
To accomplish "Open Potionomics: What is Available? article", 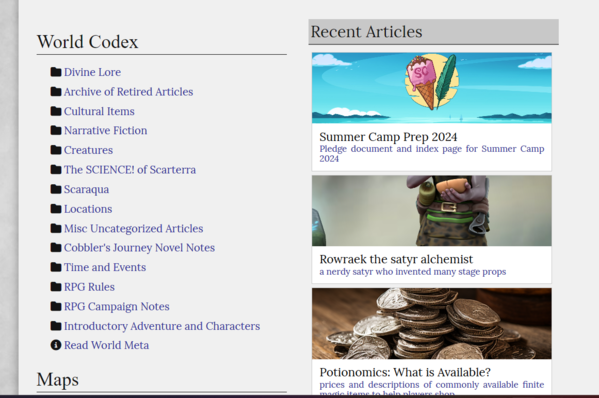I will pos(405,372).
